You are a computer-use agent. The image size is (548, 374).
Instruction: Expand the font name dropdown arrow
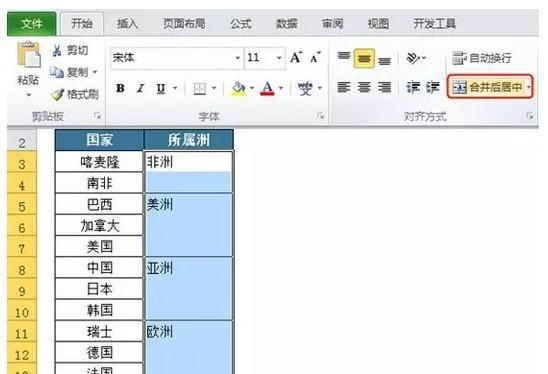(x=238, y=58)
